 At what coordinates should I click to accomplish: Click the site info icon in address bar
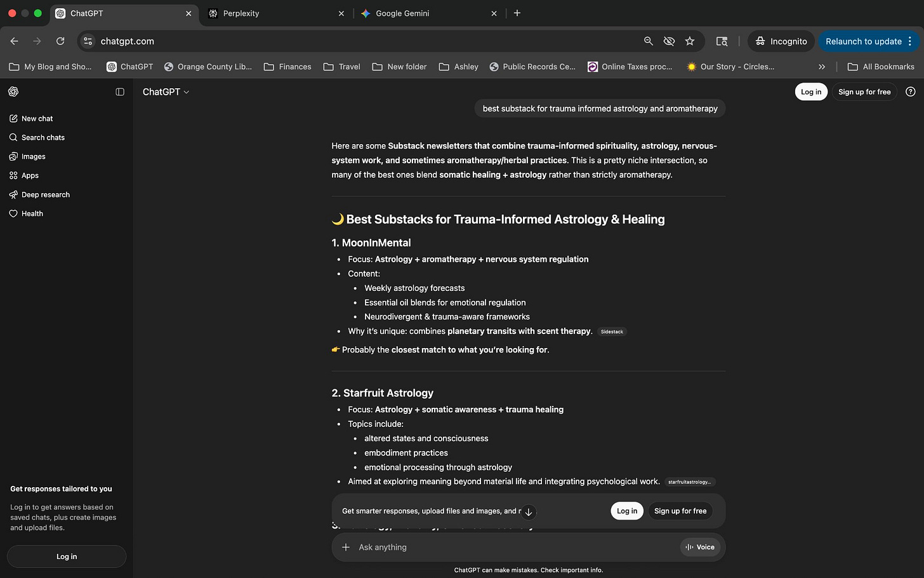(88, 41)
